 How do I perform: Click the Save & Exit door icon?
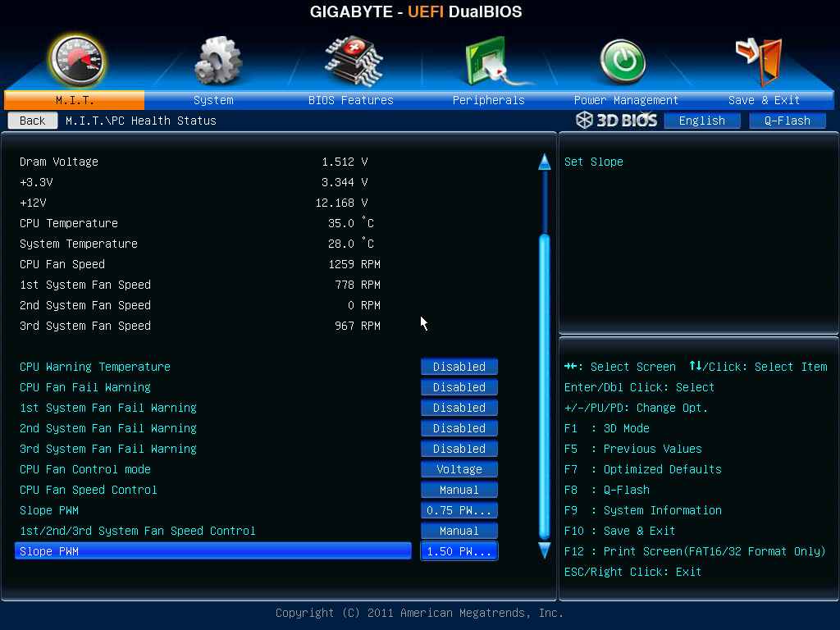coord(760,61)
